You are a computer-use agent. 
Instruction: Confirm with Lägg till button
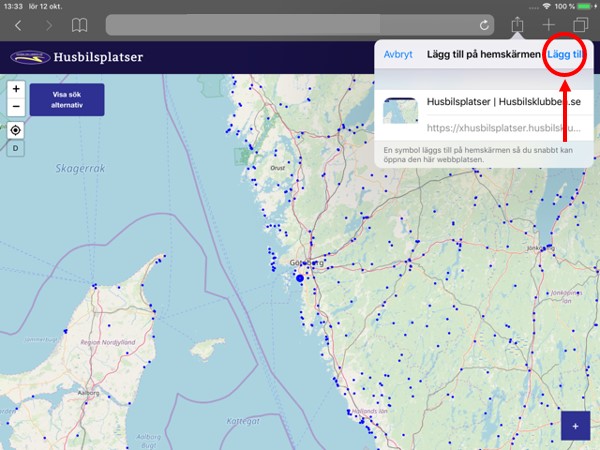coord(564,54)
